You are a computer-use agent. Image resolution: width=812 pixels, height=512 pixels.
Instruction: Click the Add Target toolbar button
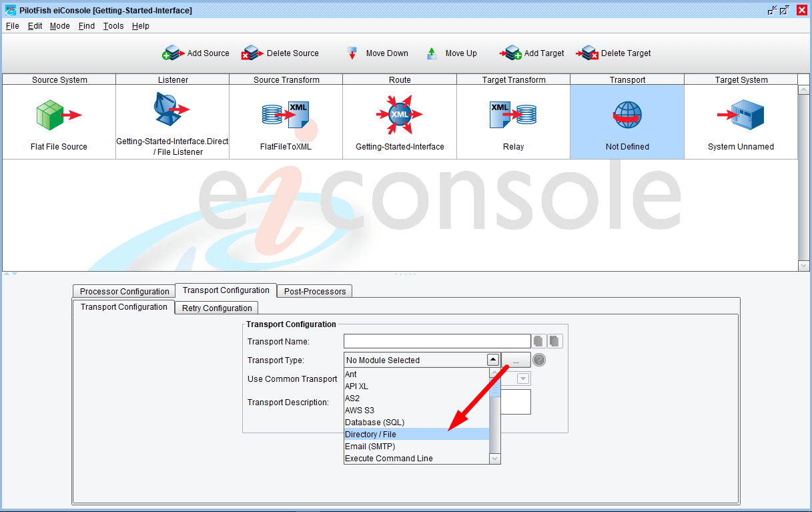tap(532, 53)
